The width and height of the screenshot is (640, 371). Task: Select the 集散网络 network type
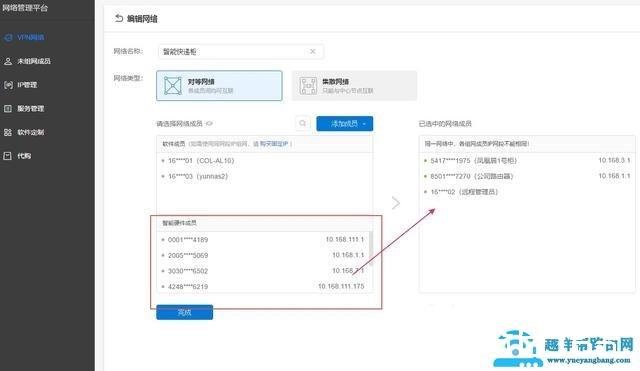354,86
